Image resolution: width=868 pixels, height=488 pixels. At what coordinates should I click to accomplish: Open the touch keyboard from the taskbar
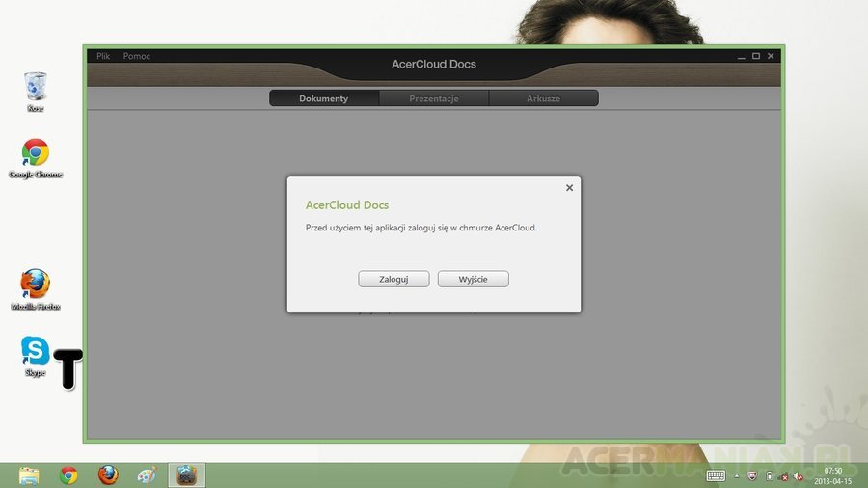tap(716, 475)
